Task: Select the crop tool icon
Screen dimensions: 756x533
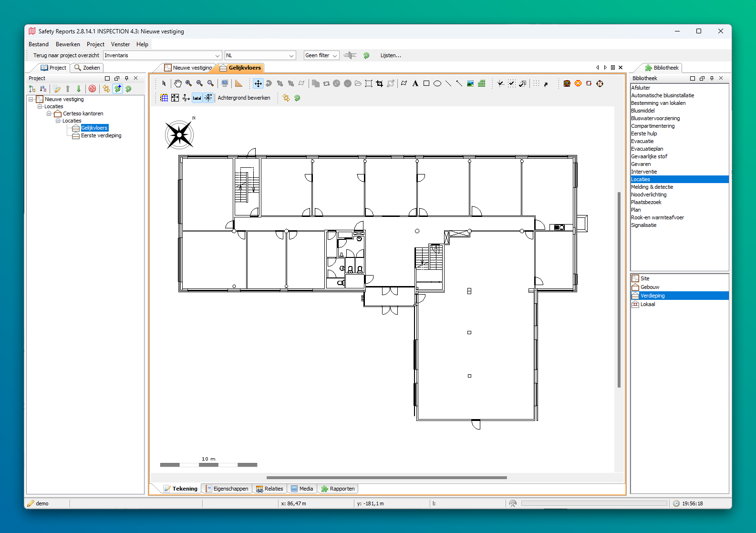Action: tap(380, 83)
